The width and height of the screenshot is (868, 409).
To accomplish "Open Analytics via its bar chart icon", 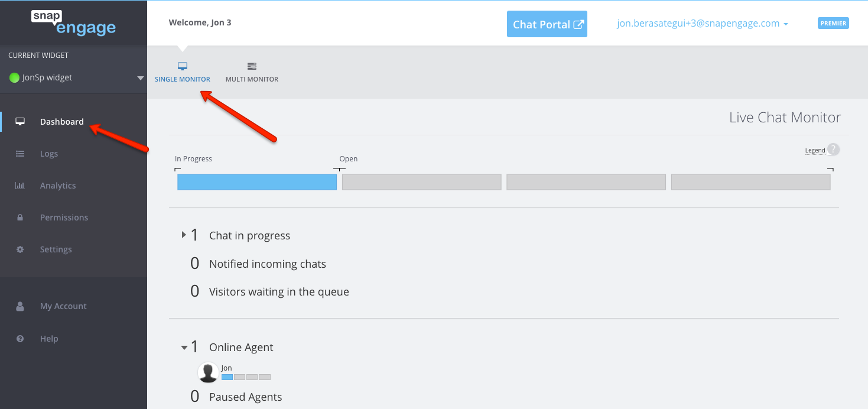I will coord(20,186).
